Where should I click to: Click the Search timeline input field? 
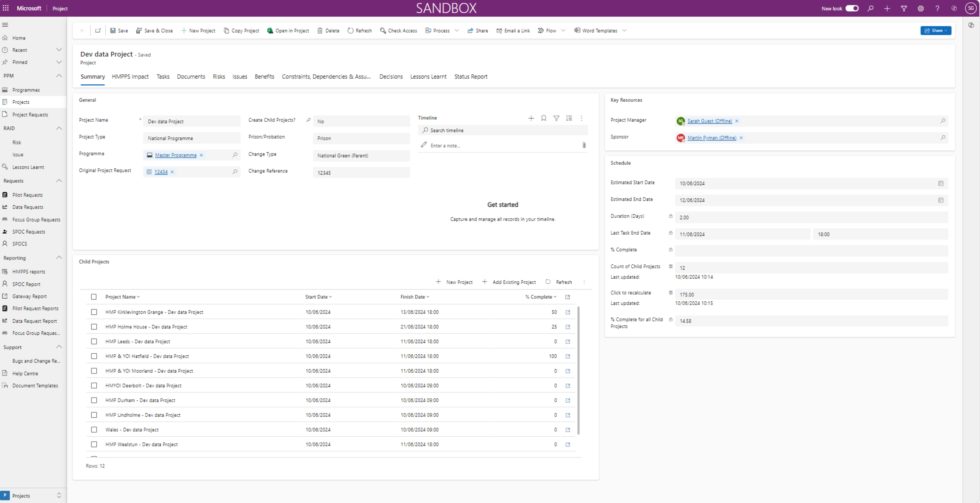click(x=502, y=130)
